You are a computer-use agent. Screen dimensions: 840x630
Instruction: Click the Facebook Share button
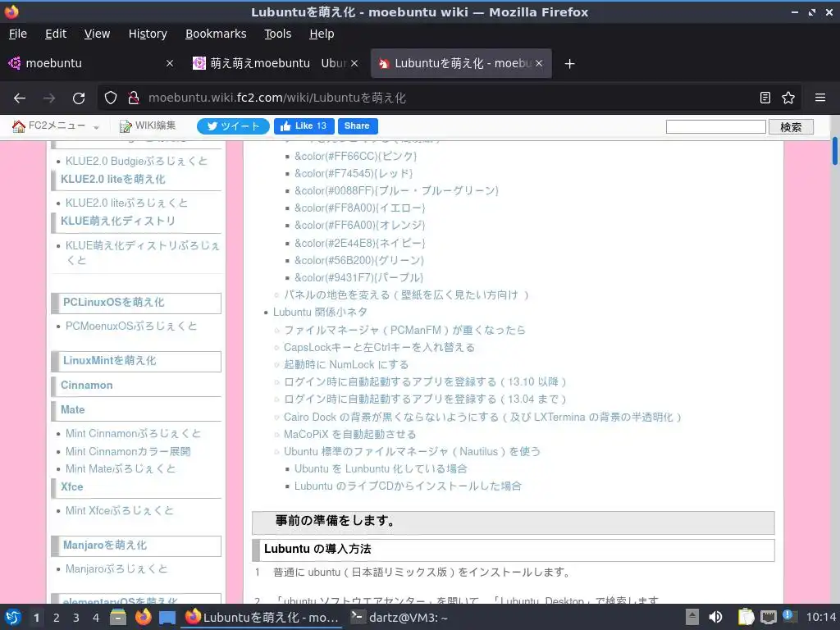(x=358, y=126)
